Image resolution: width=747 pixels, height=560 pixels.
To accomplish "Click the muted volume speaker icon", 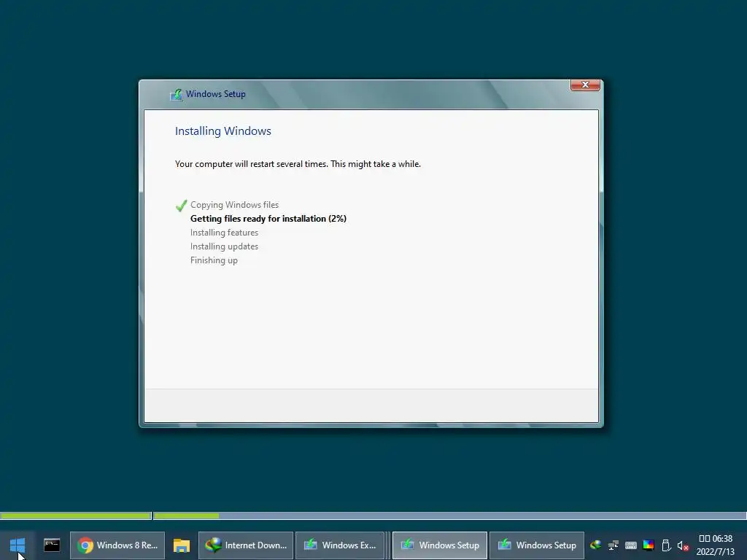I will tap(683, 545).
